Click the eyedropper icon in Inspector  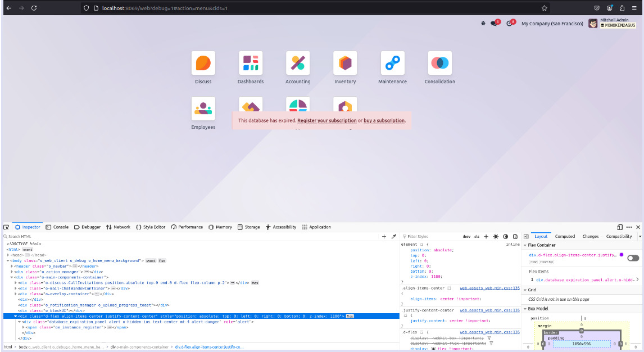[394, 237]
